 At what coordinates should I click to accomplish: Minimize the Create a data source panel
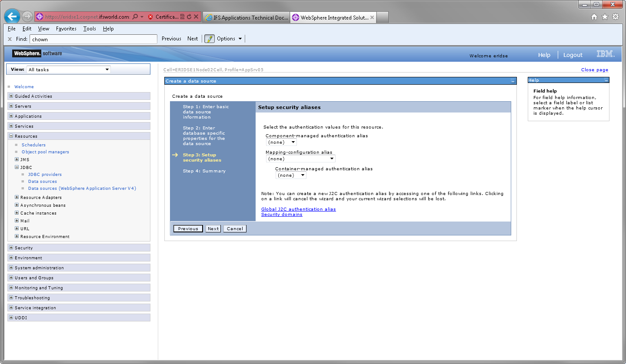click(513, 81)
